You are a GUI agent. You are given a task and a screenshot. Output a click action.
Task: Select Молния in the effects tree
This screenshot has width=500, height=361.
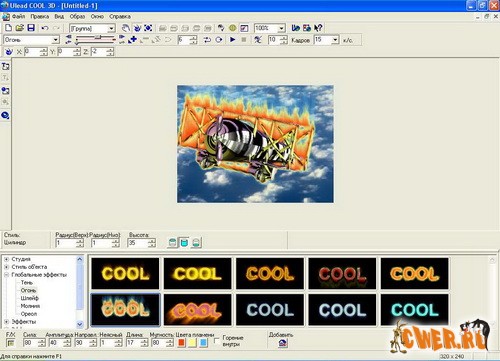(30, 306)
